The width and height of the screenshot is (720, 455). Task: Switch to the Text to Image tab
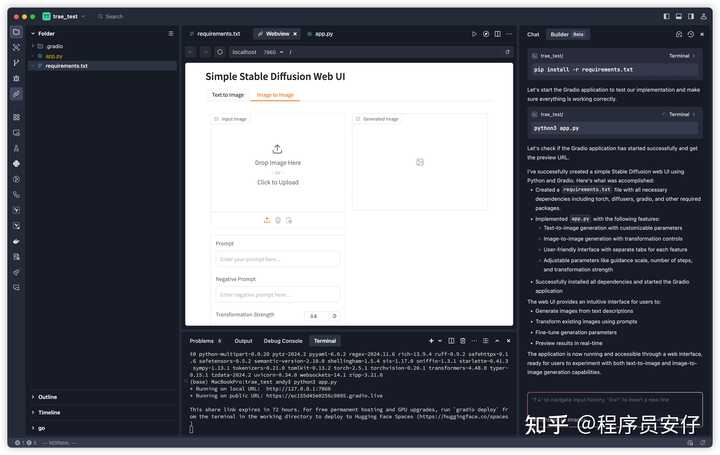(x=227, y=95)
